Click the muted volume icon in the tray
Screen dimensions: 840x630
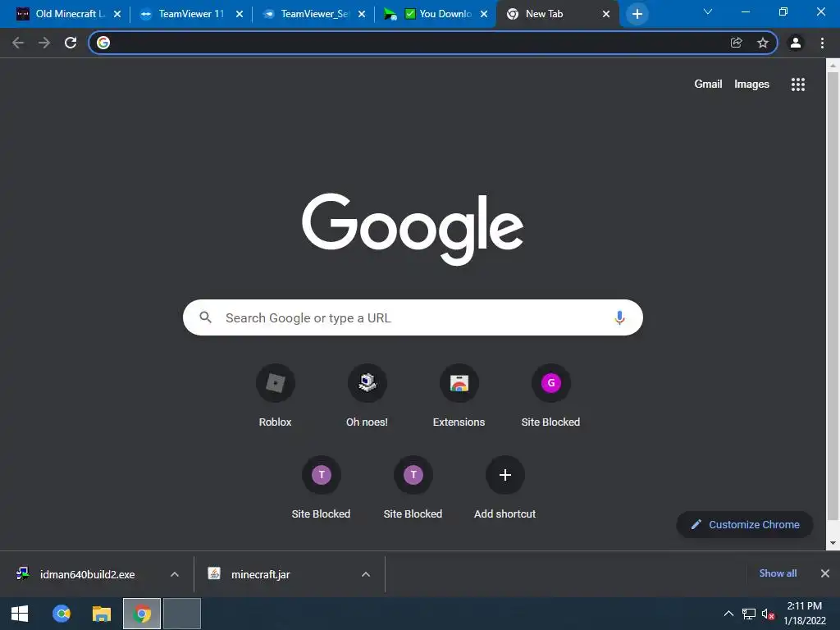[x=768, y=614]
